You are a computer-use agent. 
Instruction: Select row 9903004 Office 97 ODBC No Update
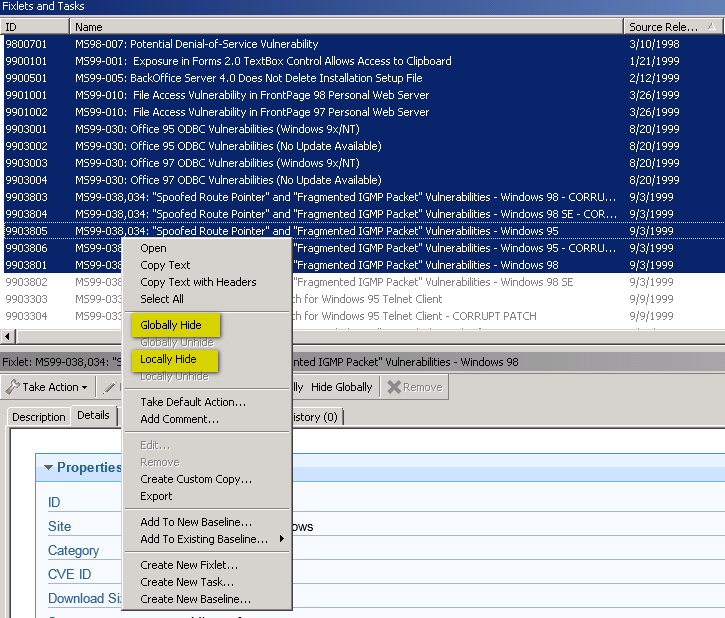(362, 180)
